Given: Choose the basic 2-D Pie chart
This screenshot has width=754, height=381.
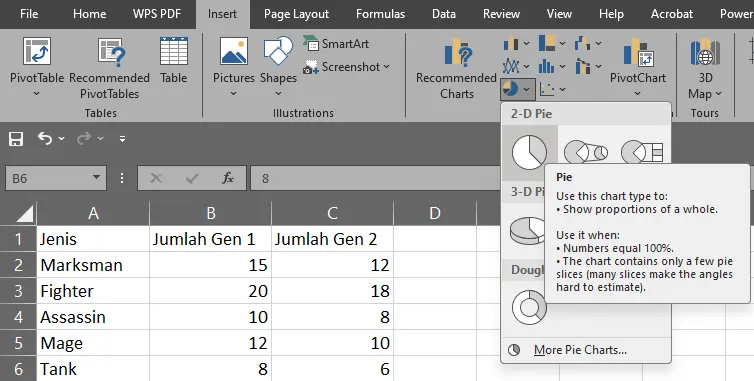Looking at the screenshot, I should click(529, 152).
